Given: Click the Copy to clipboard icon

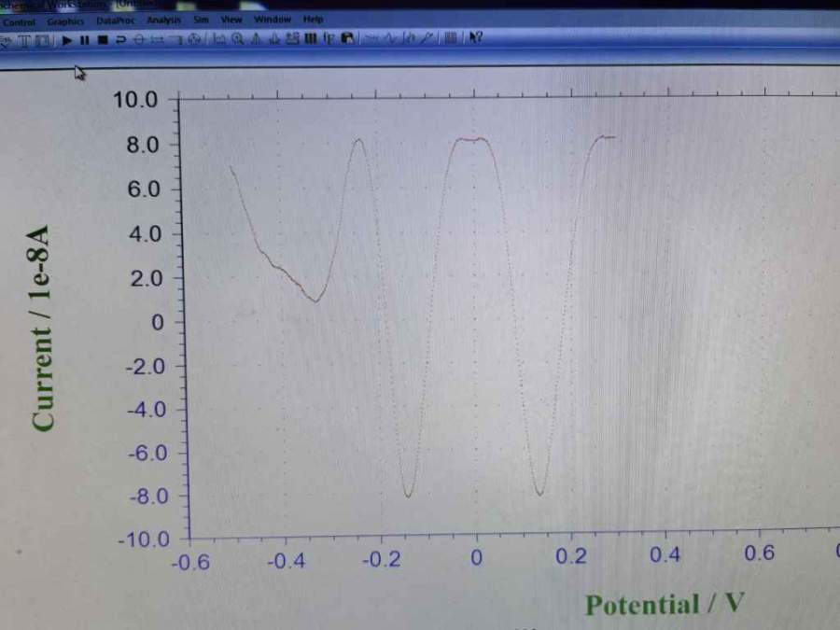Looking at the screenshot, I should tap(348, 38).
